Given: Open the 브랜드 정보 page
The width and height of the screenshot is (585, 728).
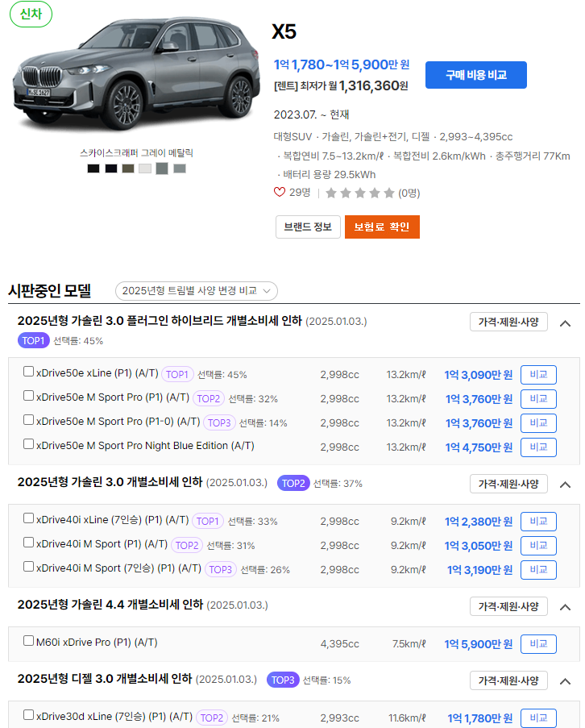Looking at the screenshot, I should (x=307, y=227).
